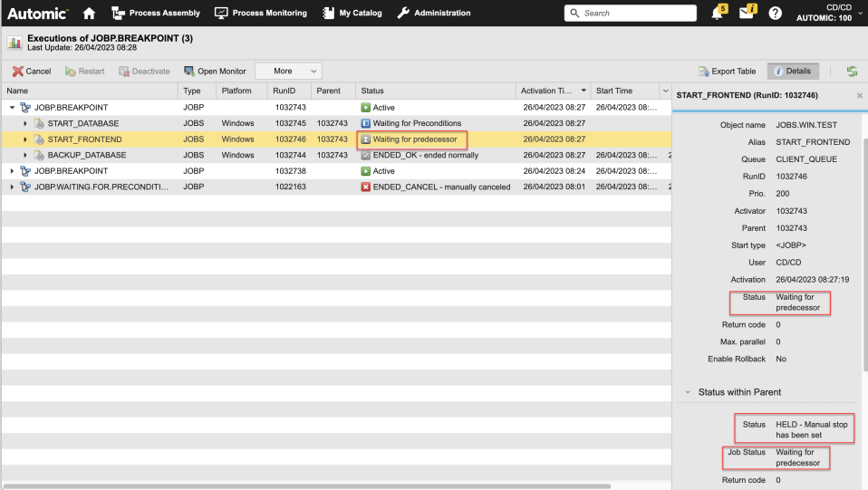Click RunID cell 1022163
Image resolution: width=868 pixels, height=490 pixels.
(291, 187)
